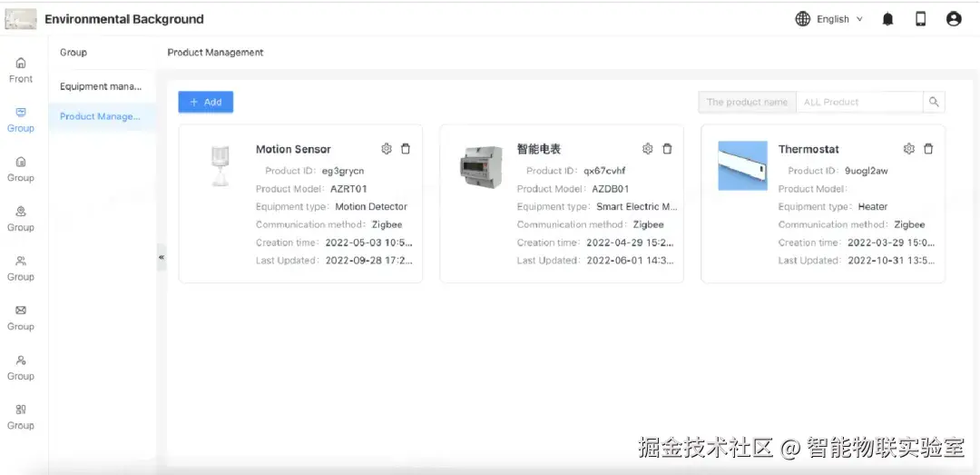The image size is (980, 475).
Task: Click the Thermostat product image
Action: [x=742, y=166]
